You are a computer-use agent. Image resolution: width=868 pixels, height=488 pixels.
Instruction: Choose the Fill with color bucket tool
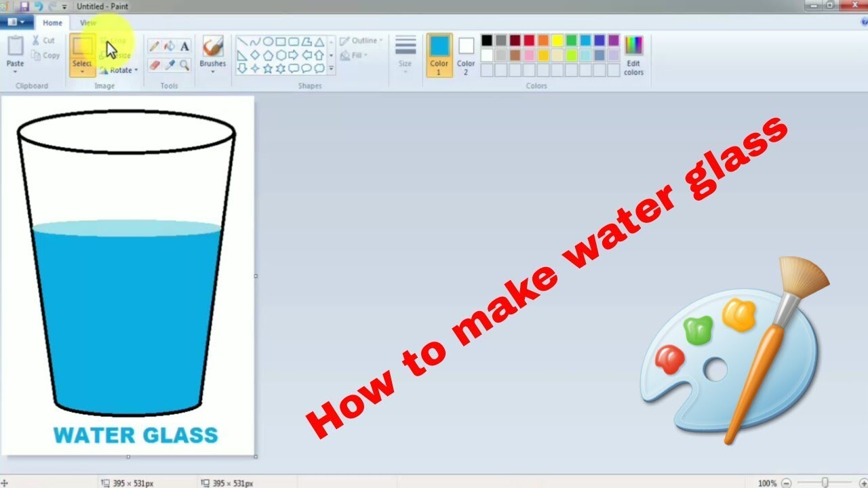(x=169, y=46)
